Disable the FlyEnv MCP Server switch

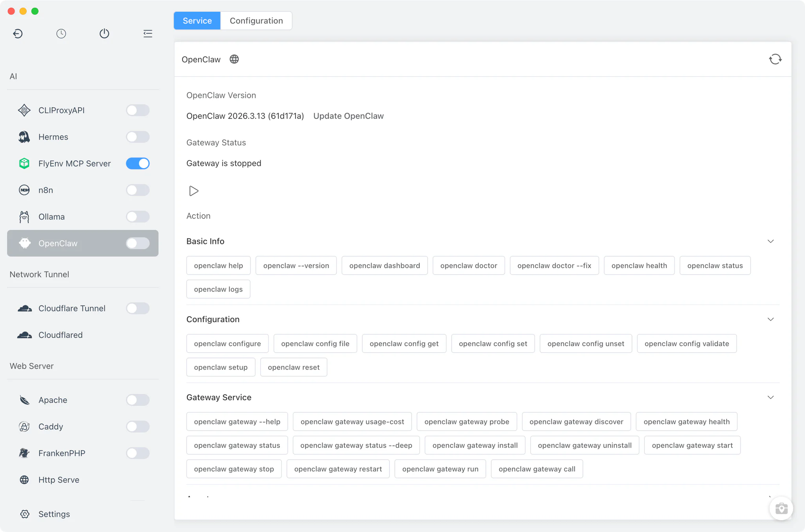pos(138,163)
